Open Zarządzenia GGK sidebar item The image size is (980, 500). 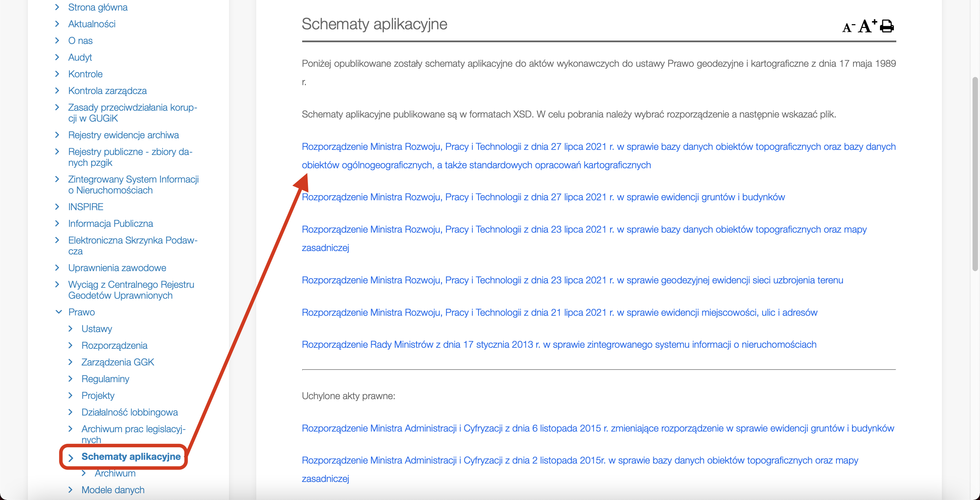pos(117,362)
